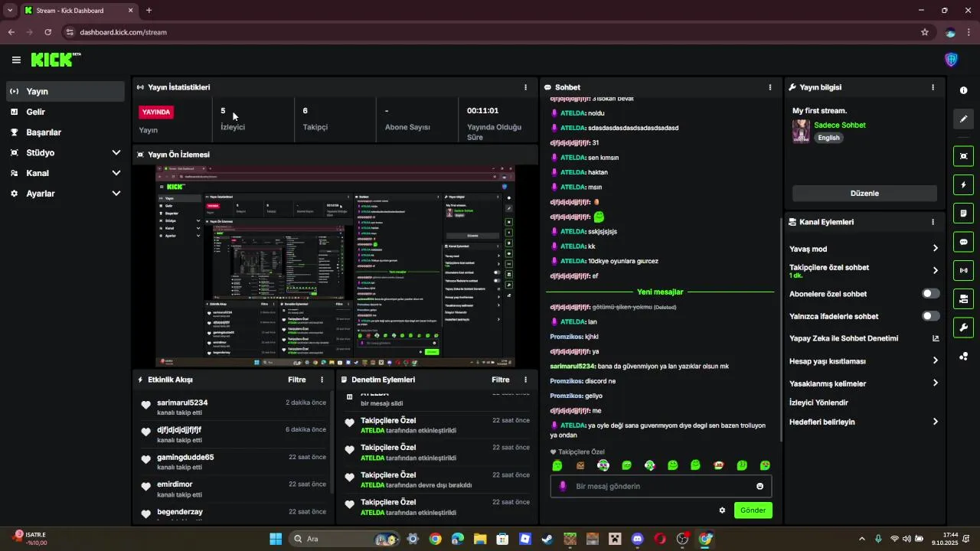Click the three-dots cluster icon in the right rail

click(963, 357)
